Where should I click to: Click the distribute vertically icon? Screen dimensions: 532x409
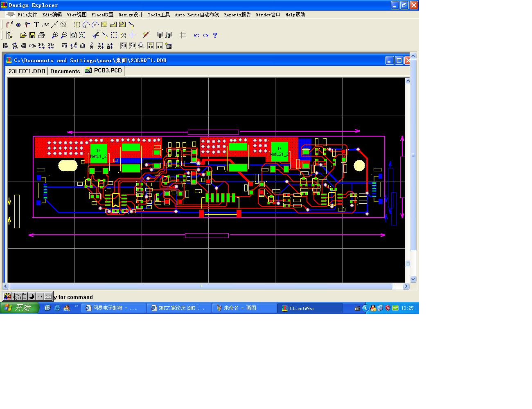[92, 46]
